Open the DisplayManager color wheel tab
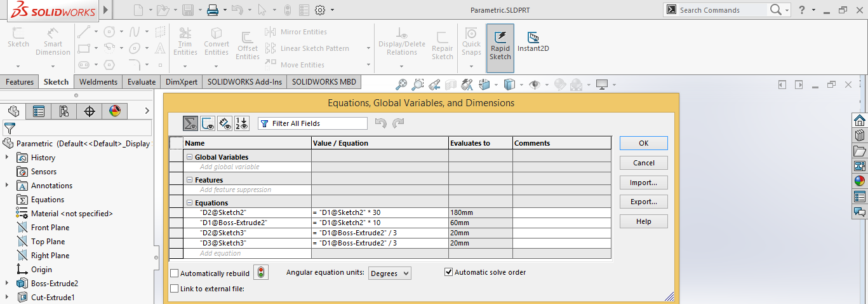 pos(114,111)
